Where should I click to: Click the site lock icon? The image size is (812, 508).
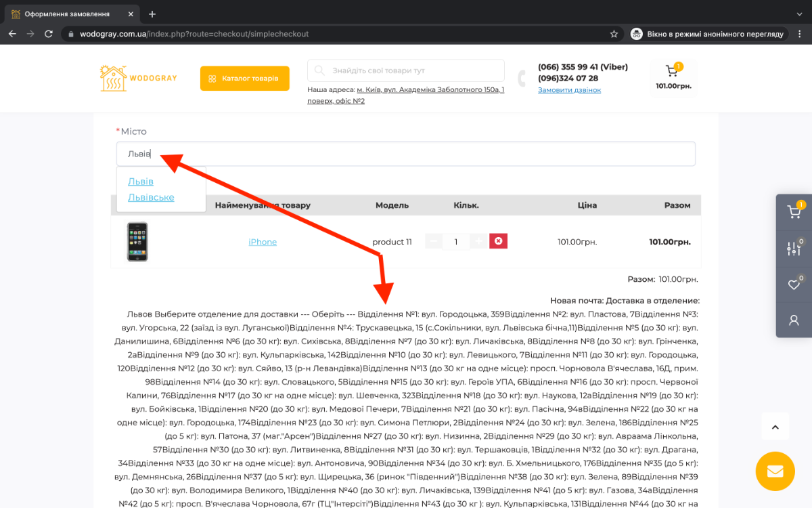(70, 34)
